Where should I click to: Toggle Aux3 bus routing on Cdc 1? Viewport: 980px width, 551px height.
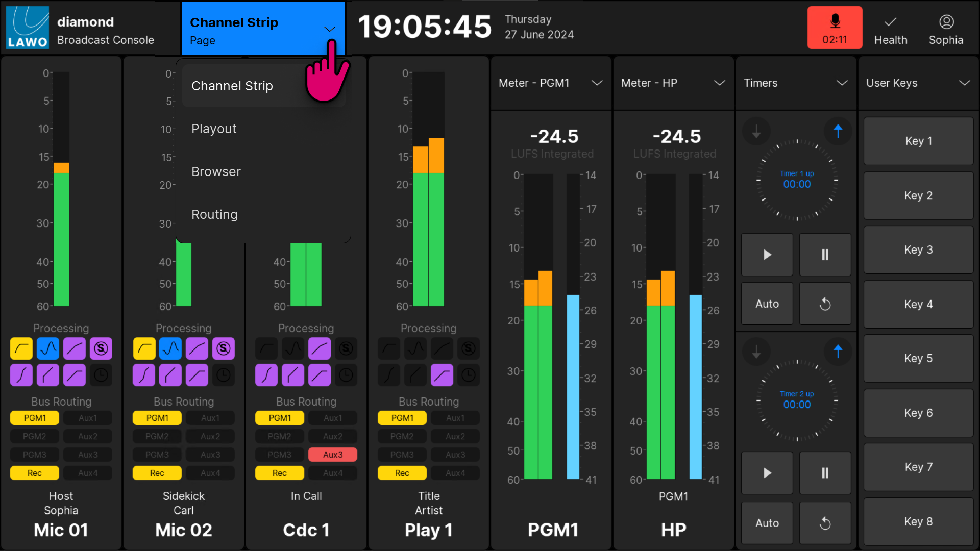pos(333,455)
